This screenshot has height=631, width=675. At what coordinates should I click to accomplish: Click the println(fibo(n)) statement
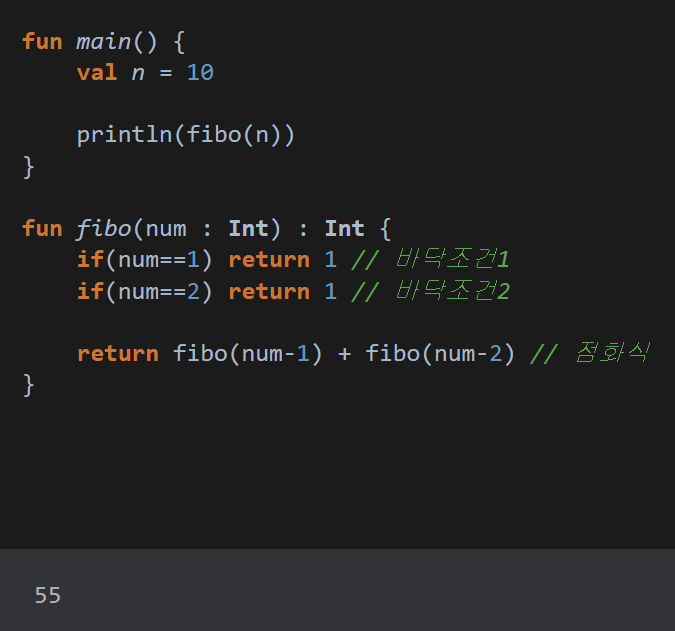pos(186,135)
